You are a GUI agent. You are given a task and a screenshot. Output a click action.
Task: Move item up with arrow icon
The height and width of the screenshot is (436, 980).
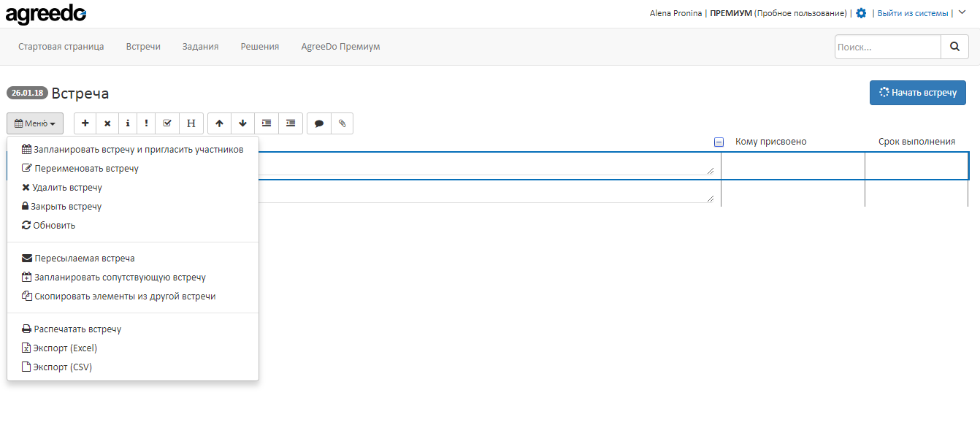tap(219, 123)
